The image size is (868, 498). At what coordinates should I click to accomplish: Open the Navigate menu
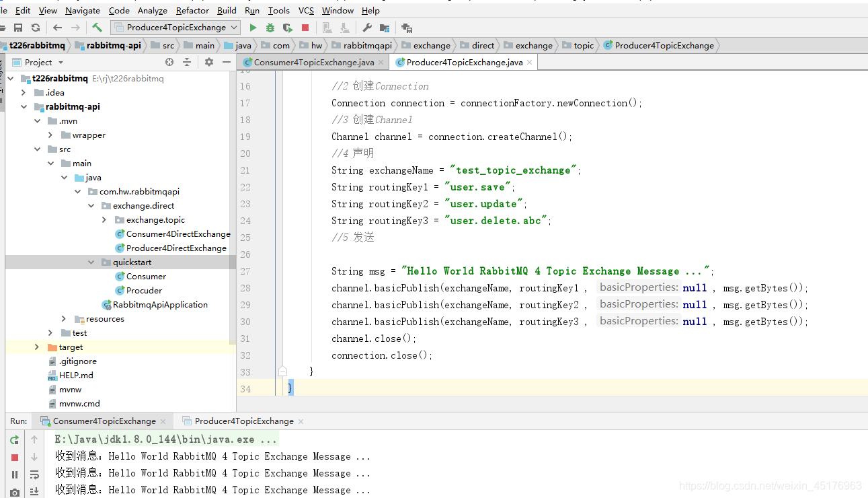83,10
